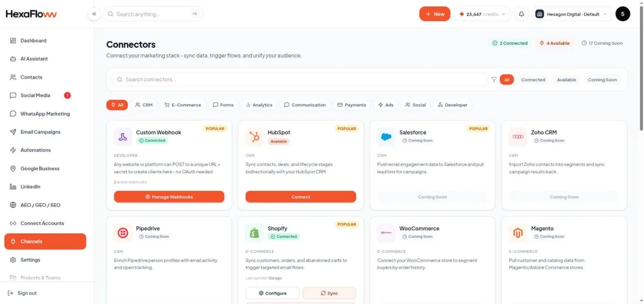Click "Last synced: 12d ago" text
Image resolution: width=644 pixels, height=304 pixels.
tap(264, 278)
